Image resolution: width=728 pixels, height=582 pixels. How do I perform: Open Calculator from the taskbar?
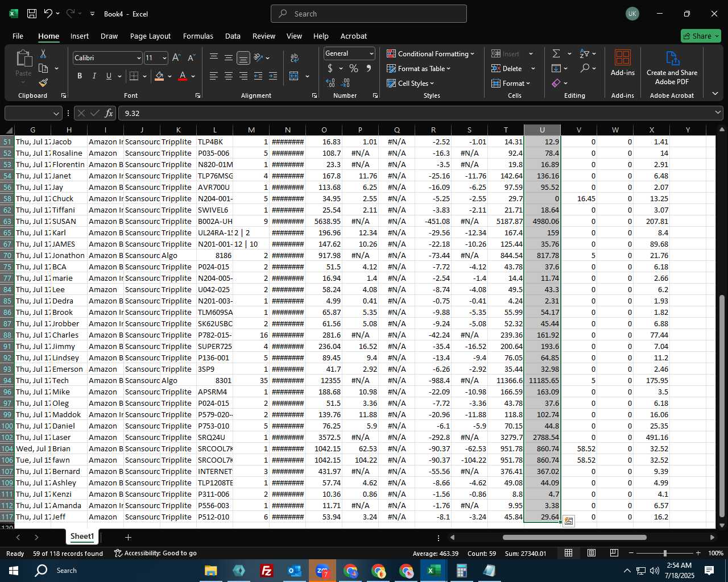461,570
